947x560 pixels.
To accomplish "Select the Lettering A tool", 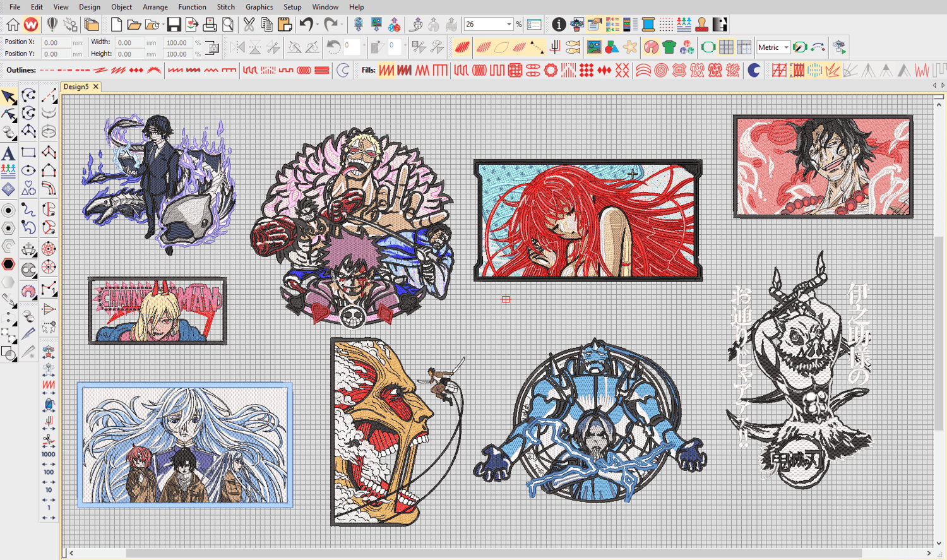I will tap(9, 153).
